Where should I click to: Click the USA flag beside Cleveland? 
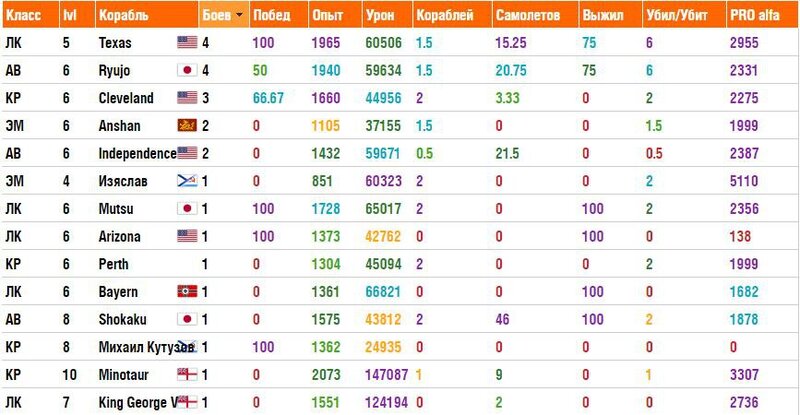187,97
